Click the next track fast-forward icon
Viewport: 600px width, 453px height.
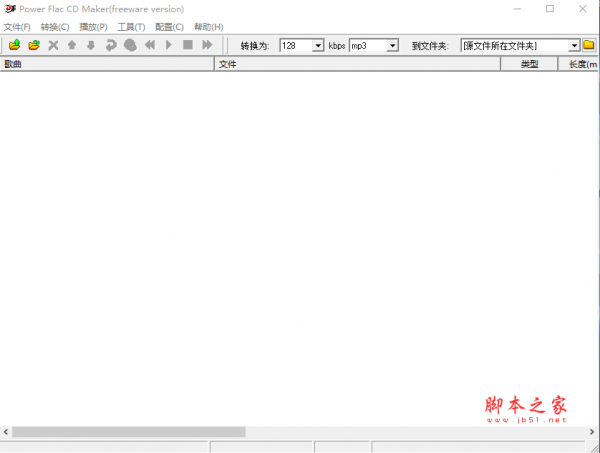(207, 45)
